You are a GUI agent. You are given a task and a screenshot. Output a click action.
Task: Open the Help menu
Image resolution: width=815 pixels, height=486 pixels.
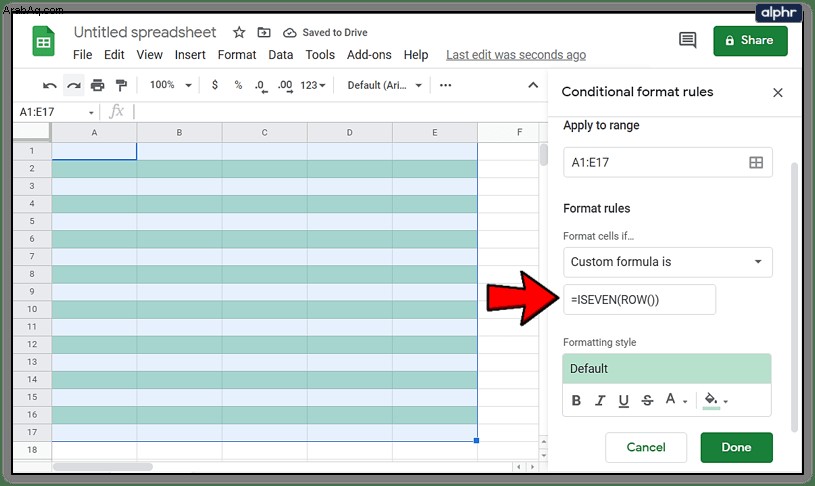coord(416,55)
